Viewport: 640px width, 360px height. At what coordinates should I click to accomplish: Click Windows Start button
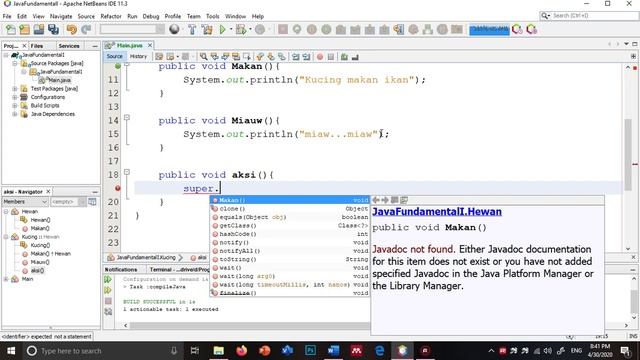click(11, 351)
